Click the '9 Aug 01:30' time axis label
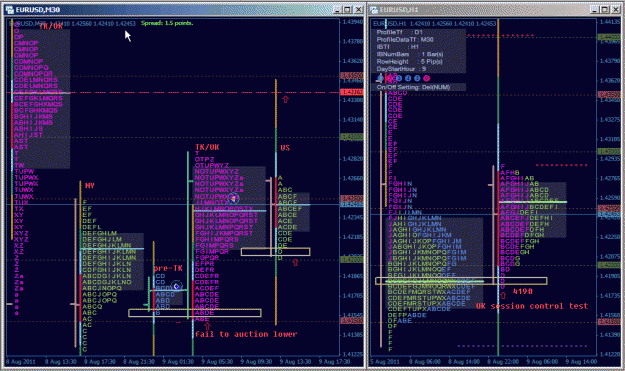 point(177,362)
